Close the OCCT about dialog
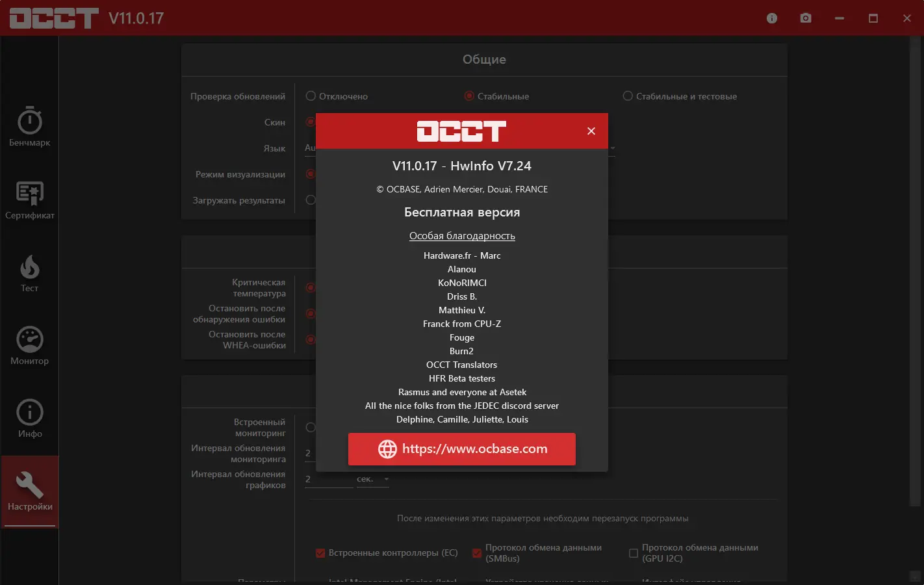 point(591,131)
